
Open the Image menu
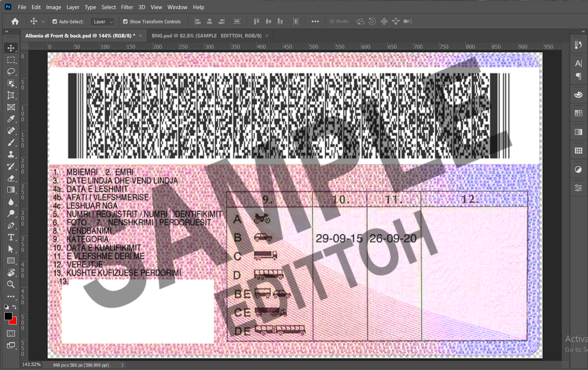[53, 7]
